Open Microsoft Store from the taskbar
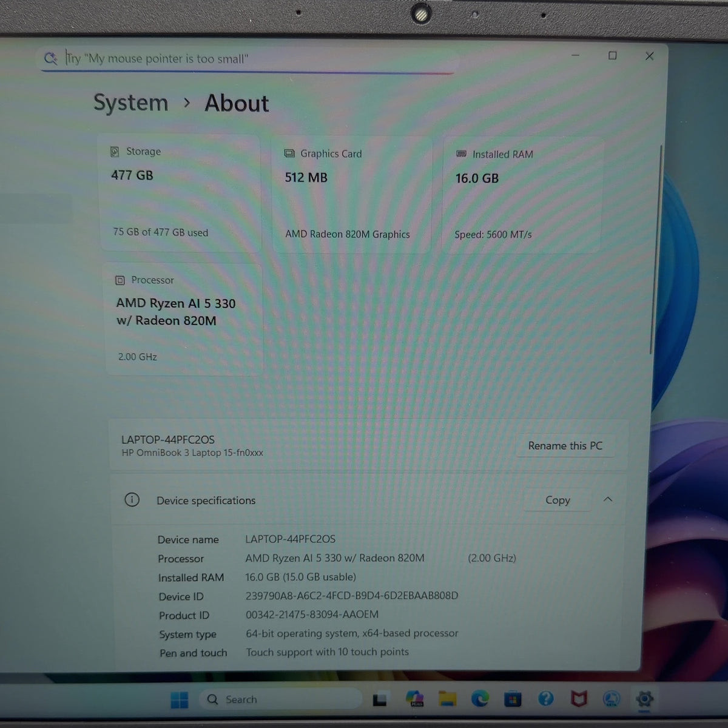Image resolution: width=728 pixels, height=728 pixels. click(513, 699)
